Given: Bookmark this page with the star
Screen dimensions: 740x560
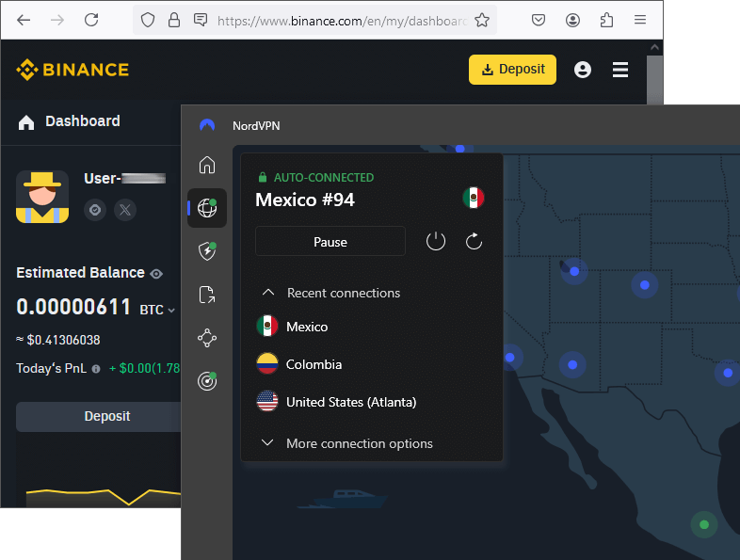Looking at the screenshot, I should (x=482, y=20).
